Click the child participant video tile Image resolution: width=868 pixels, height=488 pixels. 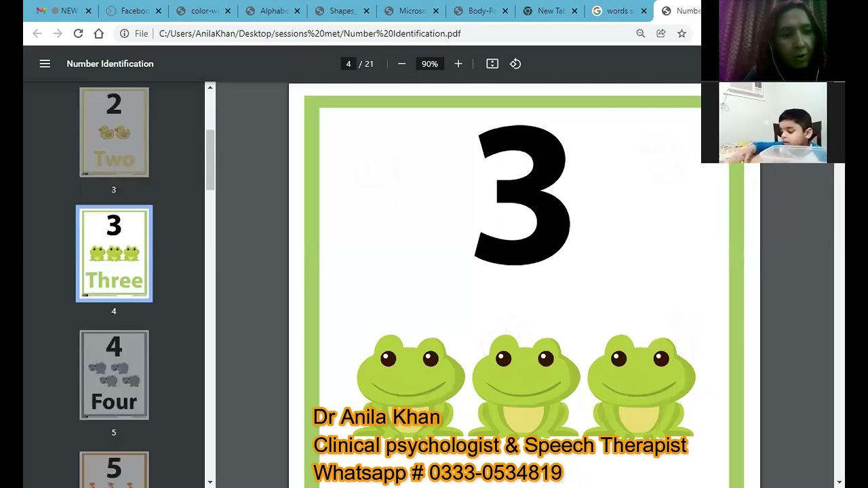772,123
